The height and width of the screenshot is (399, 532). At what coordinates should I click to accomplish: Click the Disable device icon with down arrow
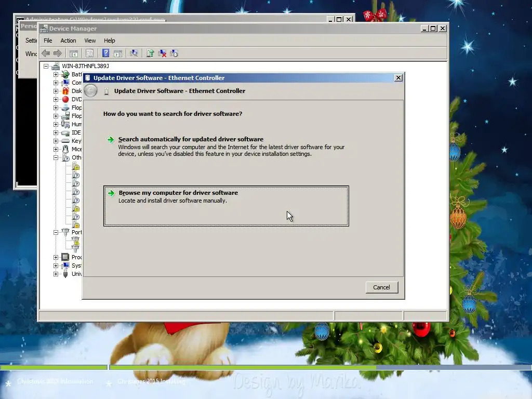coord(174,54)
